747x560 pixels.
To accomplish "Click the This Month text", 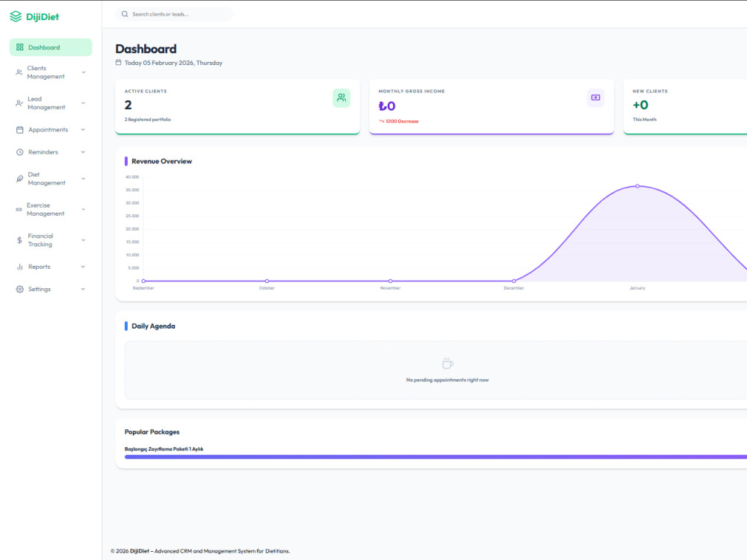I will click(645, 119).
